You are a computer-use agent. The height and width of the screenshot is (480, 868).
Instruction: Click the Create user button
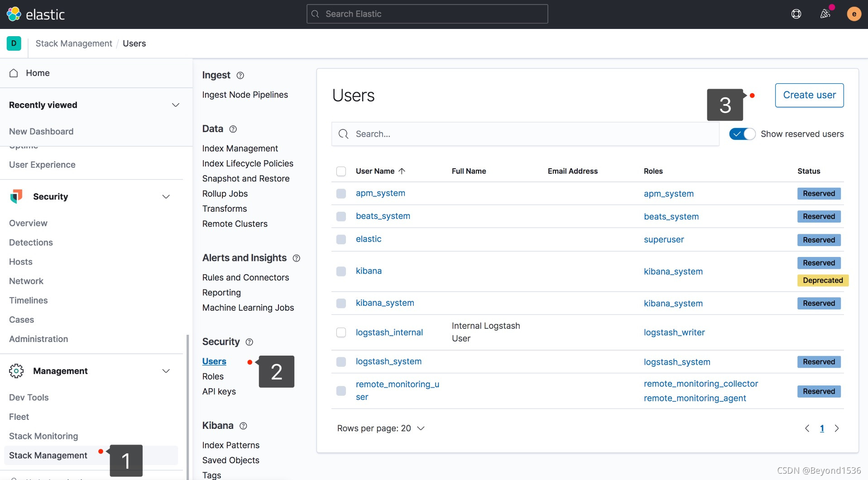(x=809, y=95)
